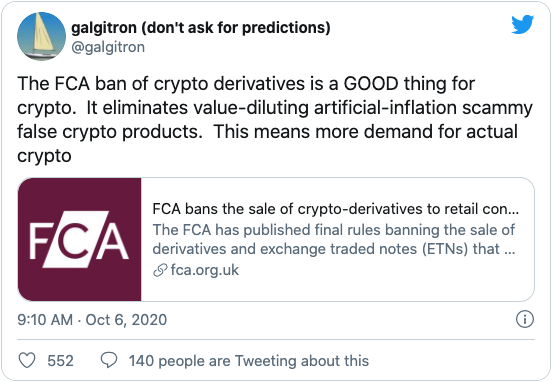Image resolution: width=553 pixels, height=382 pixels.
Task: Click the Twitter bird logo
Action: 523,24
